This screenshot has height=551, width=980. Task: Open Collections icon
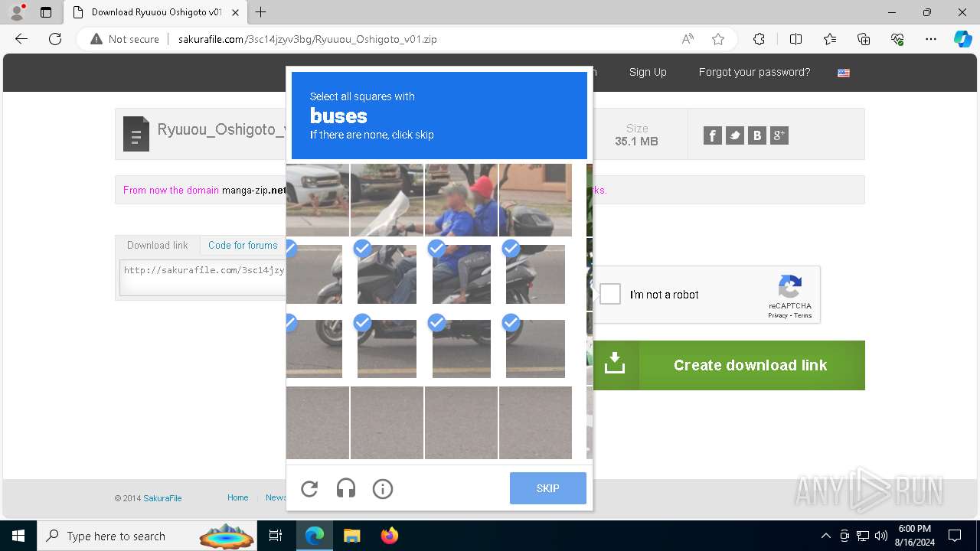[x=864, y=39]
